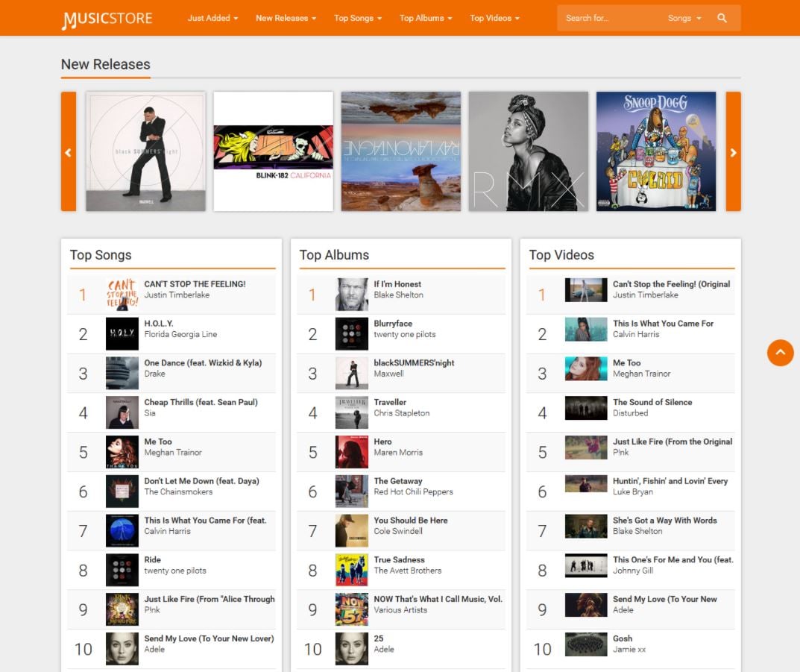The width and height of the screenshot is (800, 672).
Task: Open Me Too in Top Videos
Action: (626, 362)
